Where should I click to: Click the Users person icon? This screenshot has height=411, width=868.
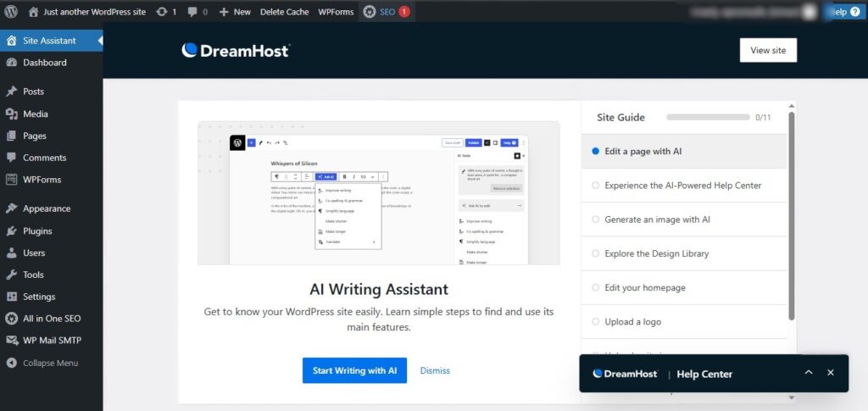pyautogui.click(x=11, y=253)
